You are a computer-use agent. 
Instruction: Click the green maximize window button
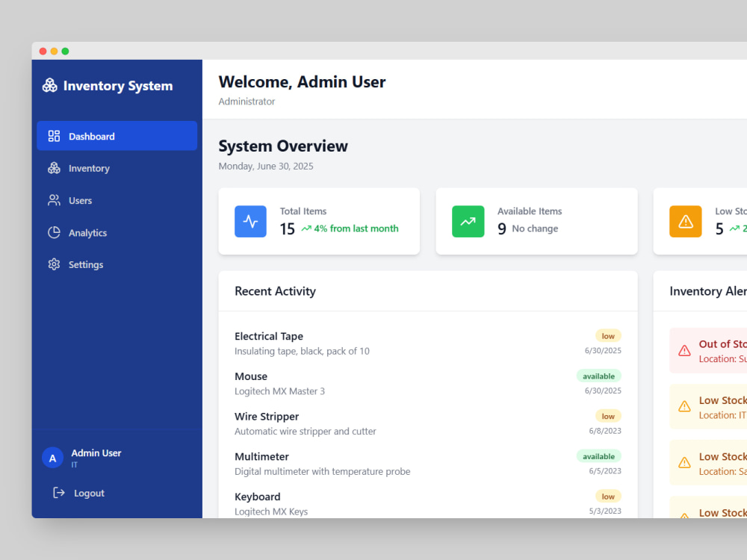click(x=65, y=51)
